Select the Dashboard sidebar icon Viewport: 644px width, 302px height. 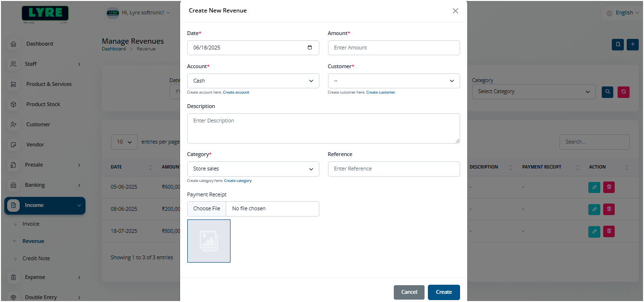tap(13, 44)
